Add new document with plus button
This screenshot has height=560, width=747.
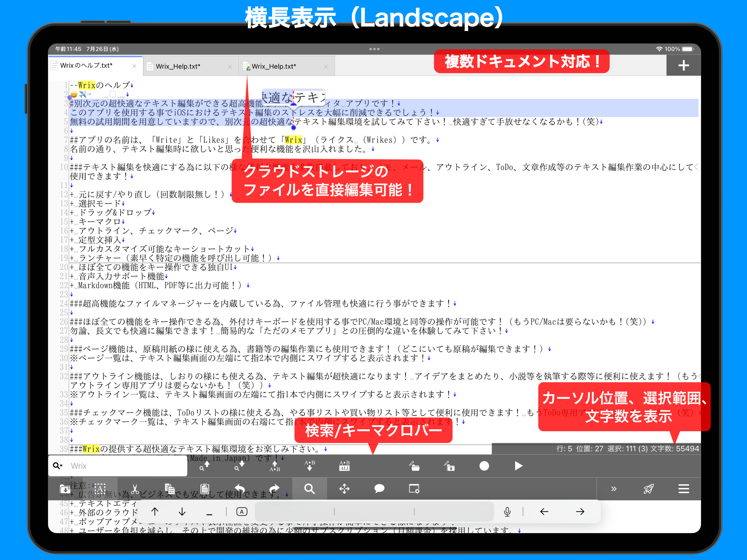click(x=684, y=66)
